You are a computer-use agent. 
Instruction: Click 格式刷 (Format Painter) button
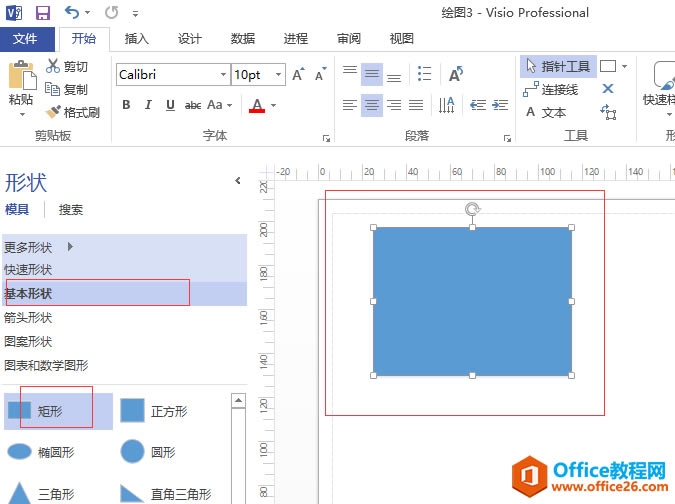(74, 112)
